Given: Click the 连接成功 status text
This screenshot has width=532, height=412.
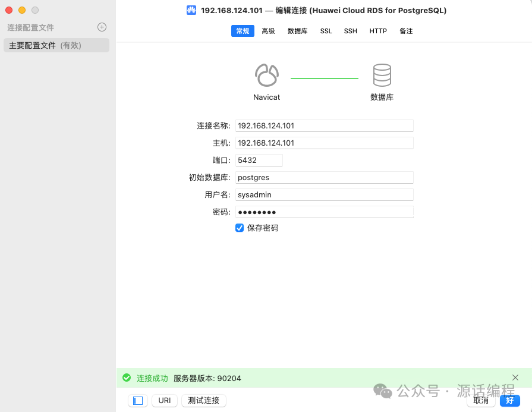Looking at the screenshot, I should point(152,378).
